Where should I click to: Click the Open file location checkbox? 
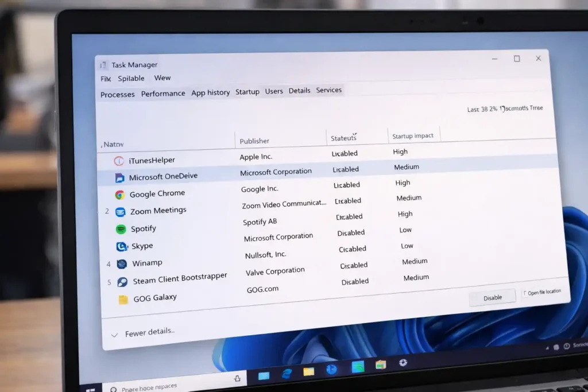(525, 293)
